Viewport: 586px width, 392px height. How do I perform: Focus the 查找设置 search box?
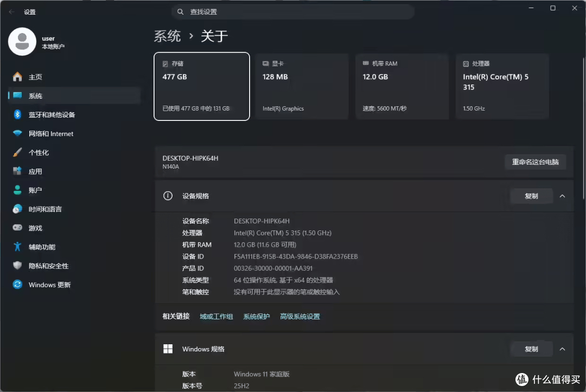click(293, 12)
